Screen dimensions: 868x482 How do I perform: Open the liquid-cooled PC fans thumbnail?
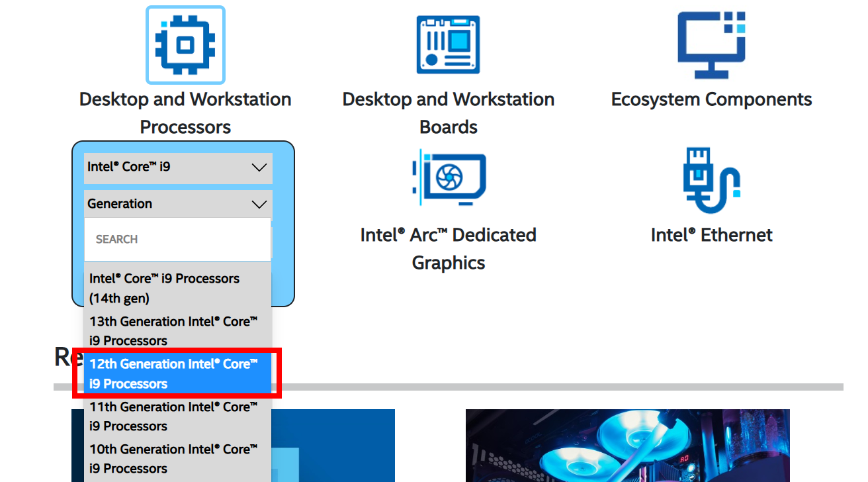click(x=628, y=446)
